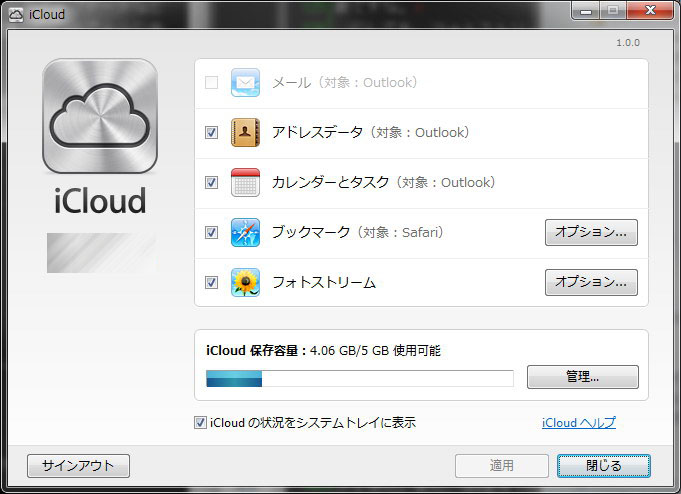
Task: Open the iCloud ヘルプ link
Action: click(x=579, y=423)
